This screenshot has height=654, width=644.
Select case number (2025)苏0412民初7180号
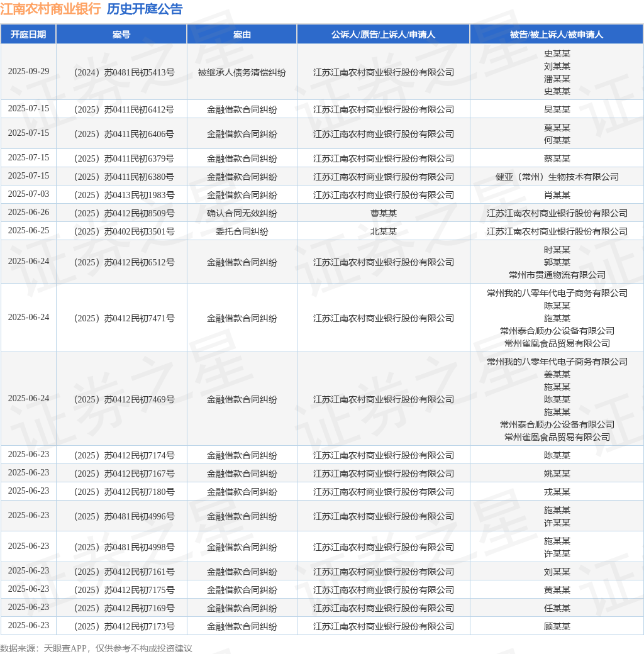pyautogui.click(x=125, y=492)
